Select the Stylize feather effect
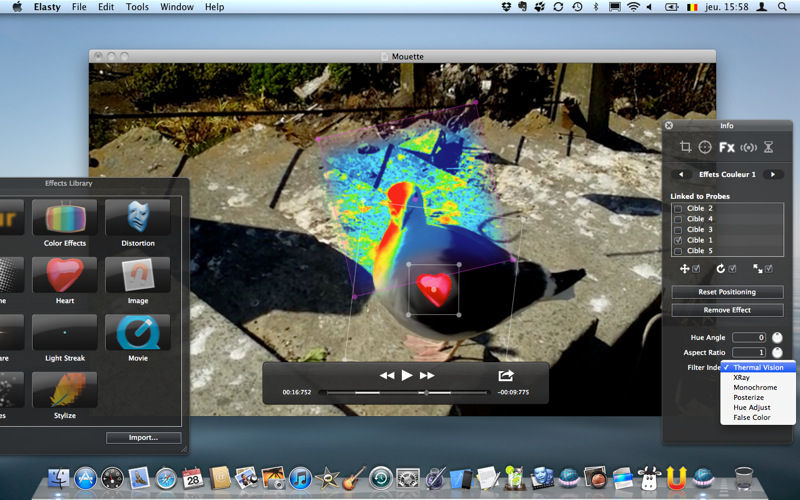800x500 pixels. point(65,390)
